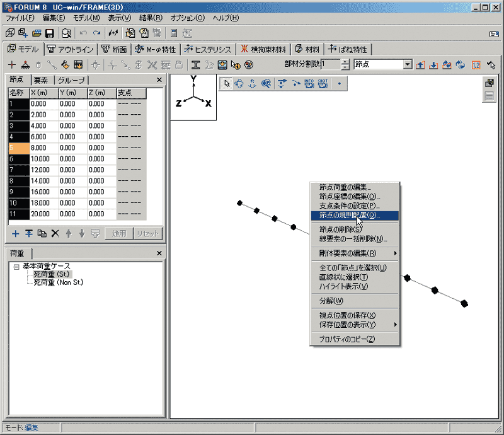The height and width of the screenshot is (435, 504).
Task: Select 死荷重 (Non St) load case
Action: coord(59,283)
